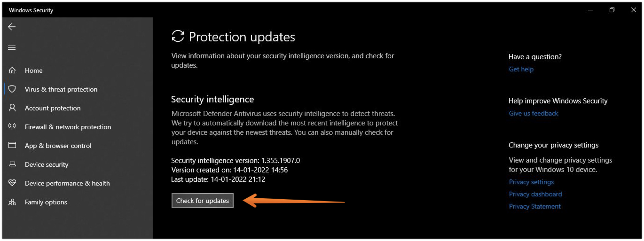Click the Home house icon
This screenshot has height=241, width=644.
[x=12, y=70]
